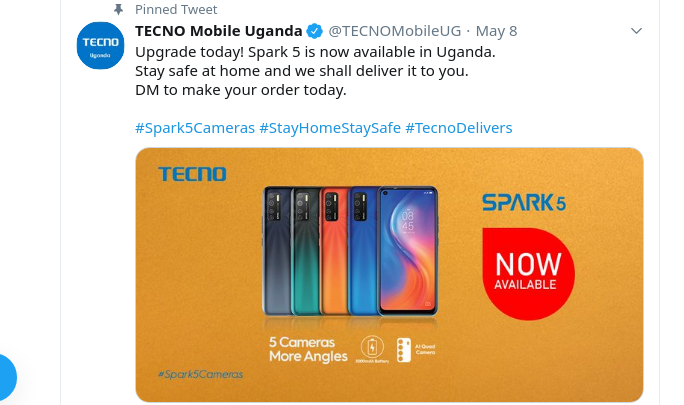Image resolution: width=684 pixels, height=405 pixels.
Task: Click the Pinned Tweet label
Action: tap(176, 9)
